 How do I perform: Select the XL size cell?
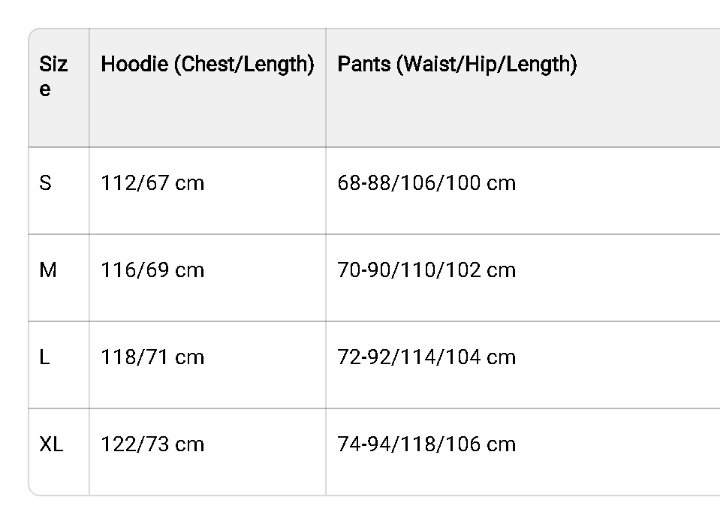click(x=51, y=444)
